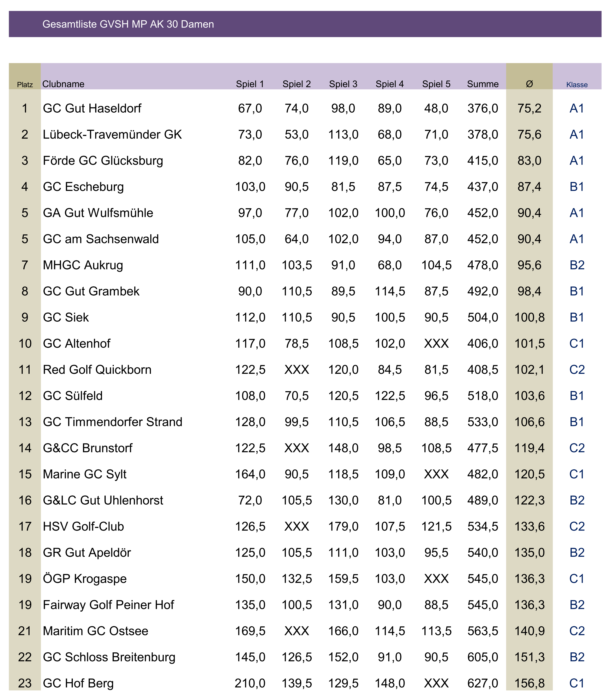
Task: Click the Gesamtliste GVSH MP AK 30 Damen title
Action: tap(128, 24)
